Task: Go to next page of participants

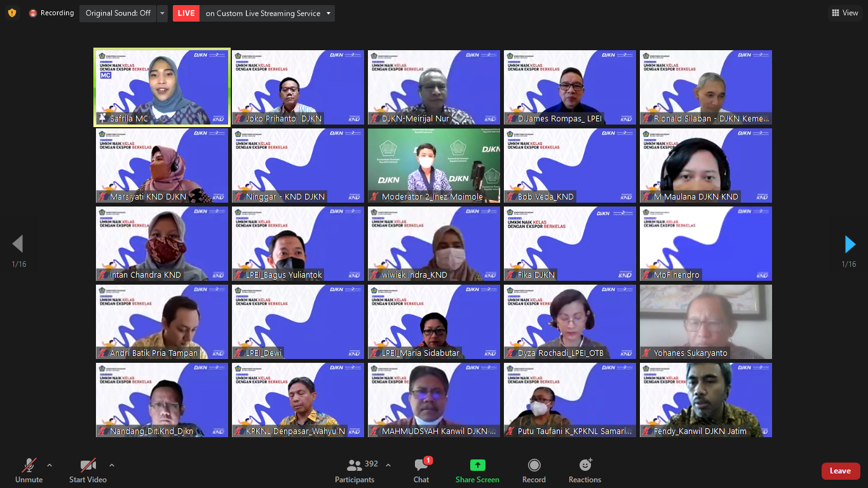Action: pyautogui.click(x=850, y=244)
